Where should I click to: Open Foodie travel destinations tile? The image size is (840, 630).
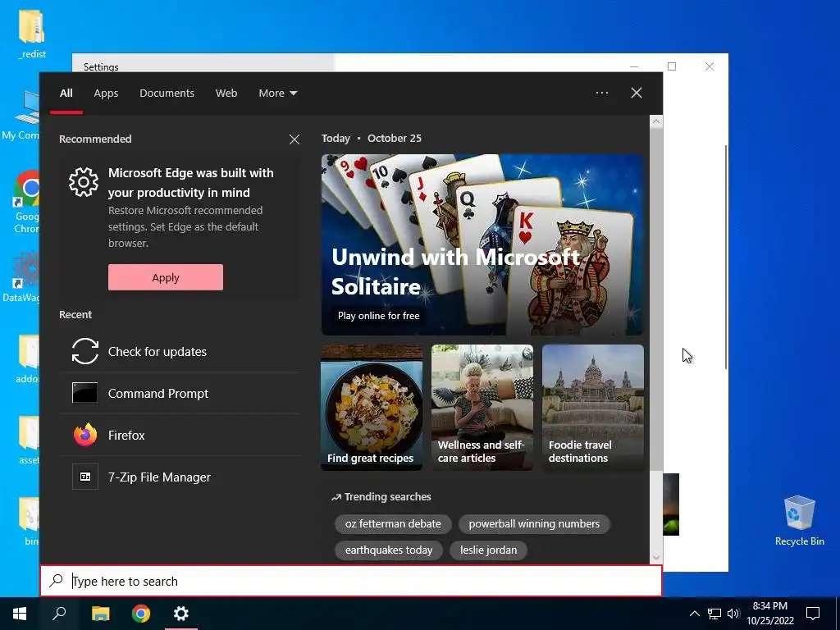coord(593,408)
